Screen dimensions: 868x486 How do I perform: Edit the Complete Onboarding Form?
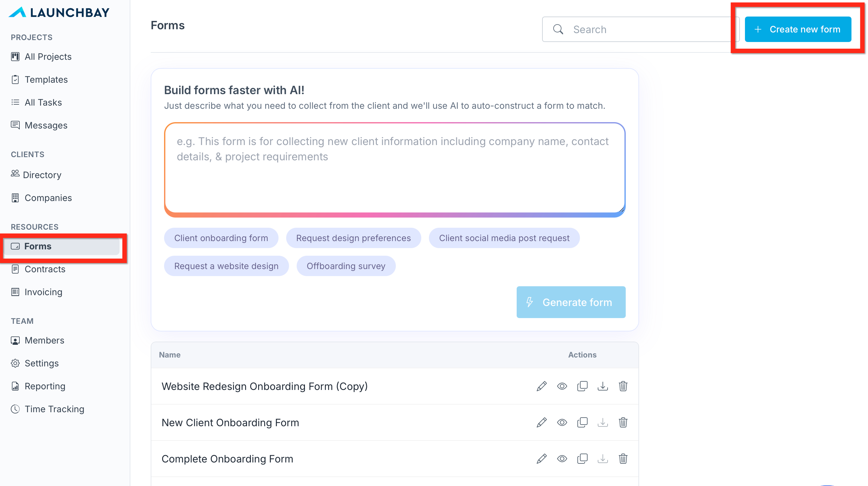click(x=541, y=459)
